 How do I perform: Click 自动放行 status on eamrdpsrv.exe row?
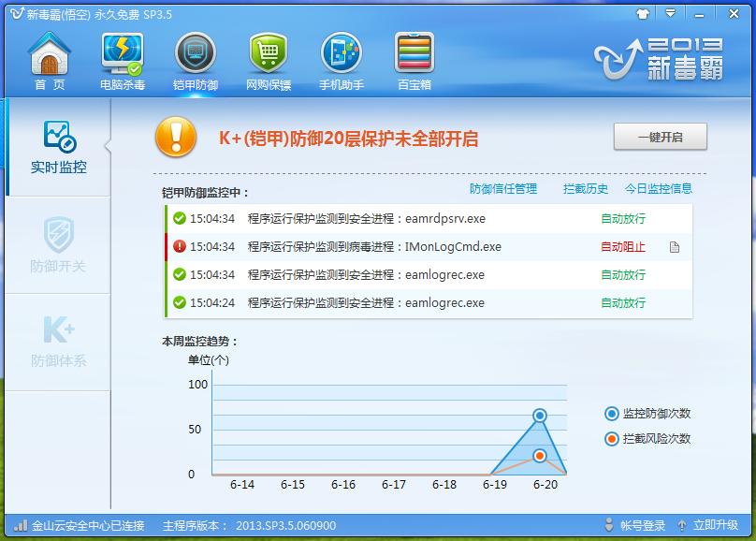point(623,219)
